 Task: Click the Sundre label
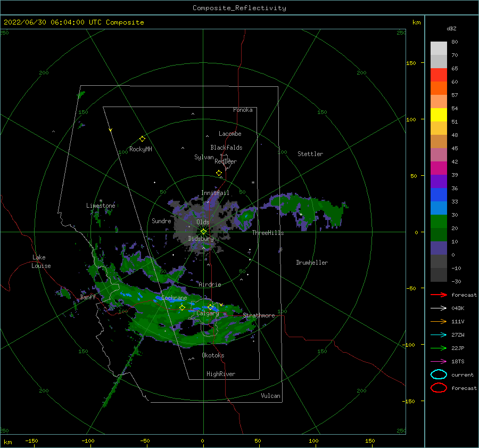click(x=161, y=221)
